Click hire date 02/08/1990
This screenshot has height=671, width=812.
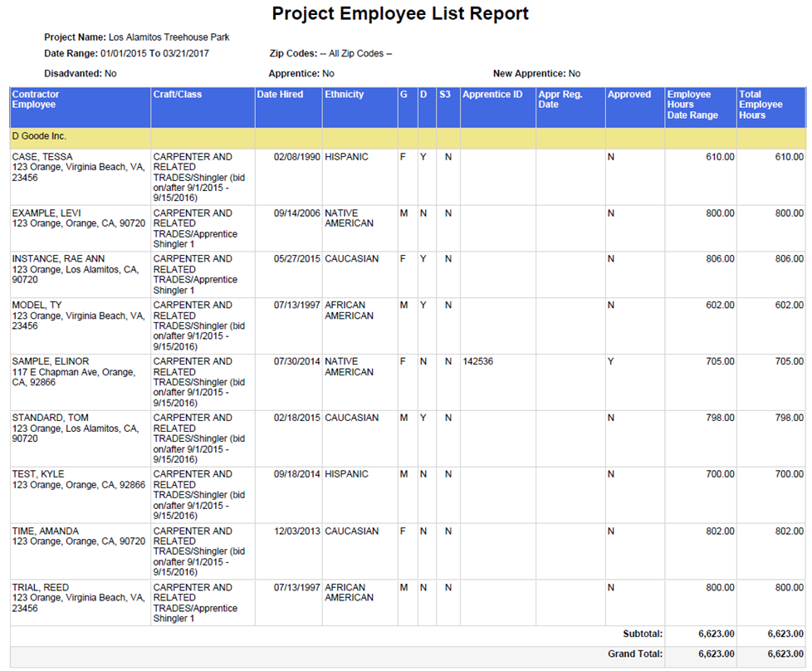pyautogui.click(x=296, y=156)
